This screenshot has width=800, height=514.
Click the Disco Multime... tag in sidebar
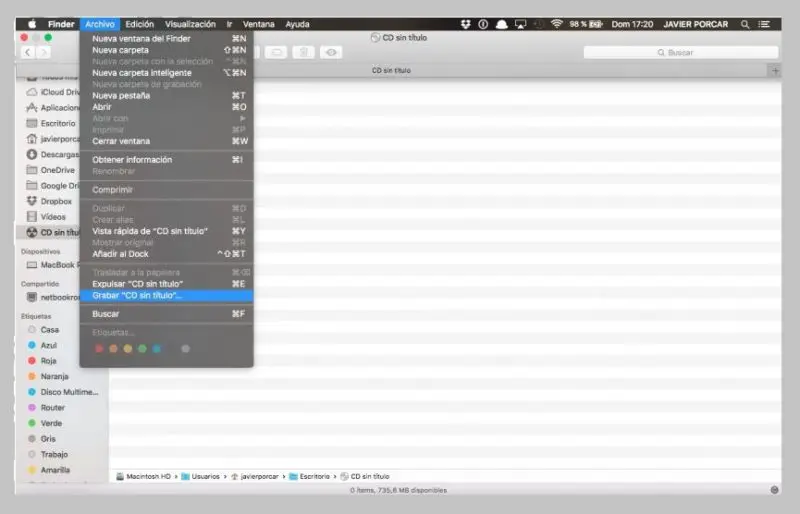pos(63,392)
